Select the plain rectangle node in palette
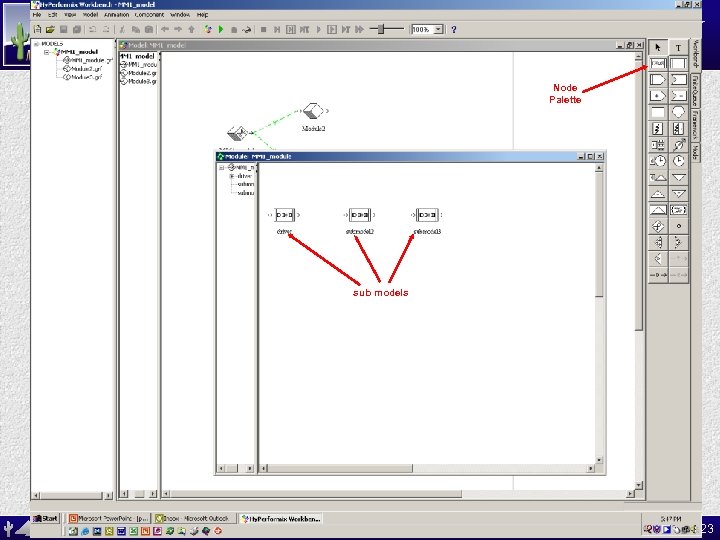This screenshot has width=720, height=540. pyautogui.click(x=658, y=112)
